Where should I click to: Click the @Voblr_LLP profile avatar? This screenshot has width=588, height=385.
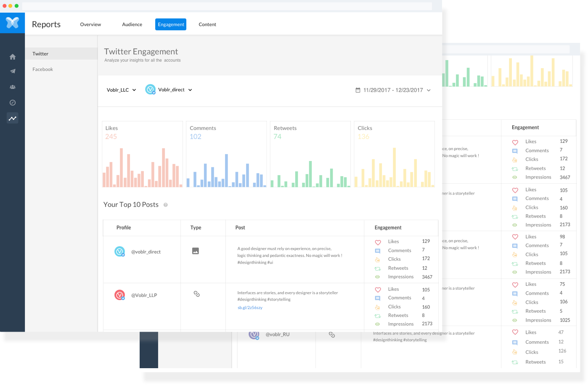120,295
